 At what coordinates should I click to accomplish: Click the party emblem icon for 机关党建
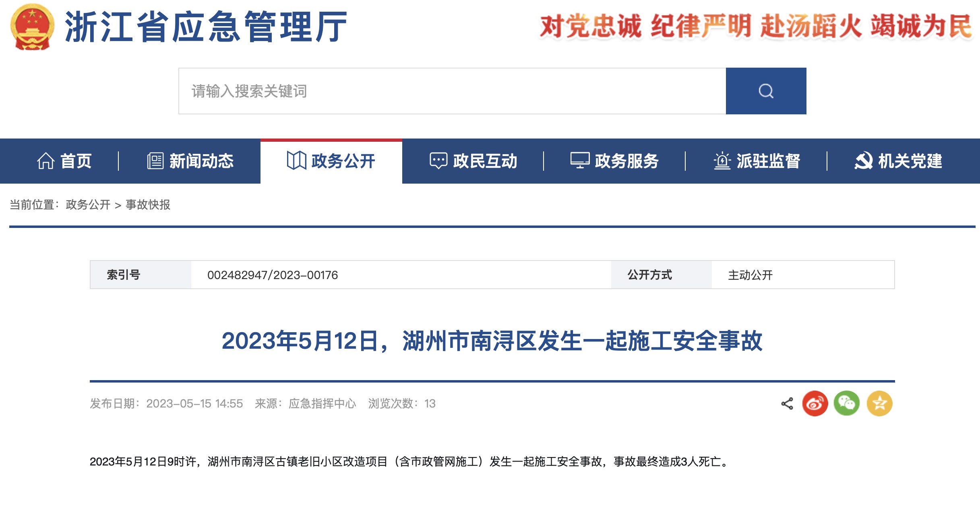pos(863,161)
